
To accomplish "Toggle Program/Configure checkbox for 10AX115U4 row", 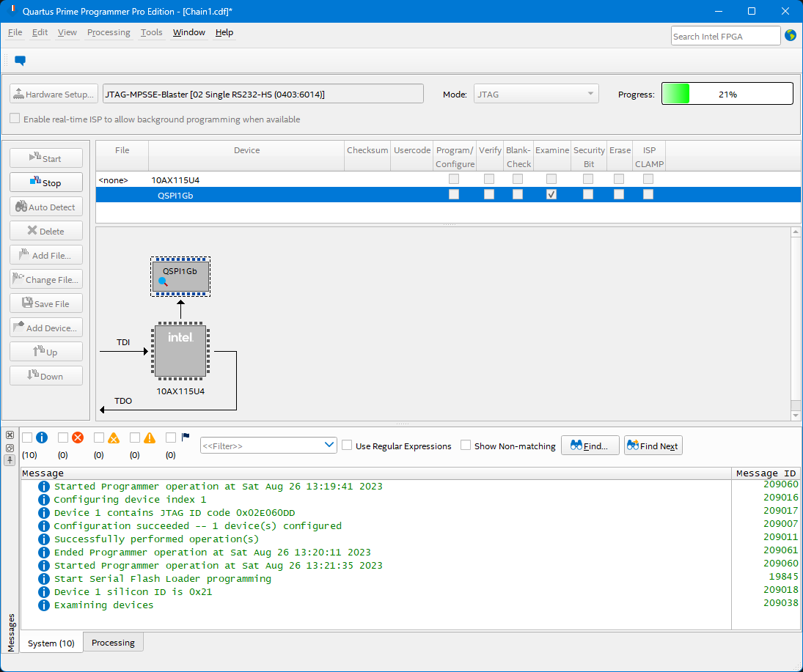I will click(x=454, y=179).
